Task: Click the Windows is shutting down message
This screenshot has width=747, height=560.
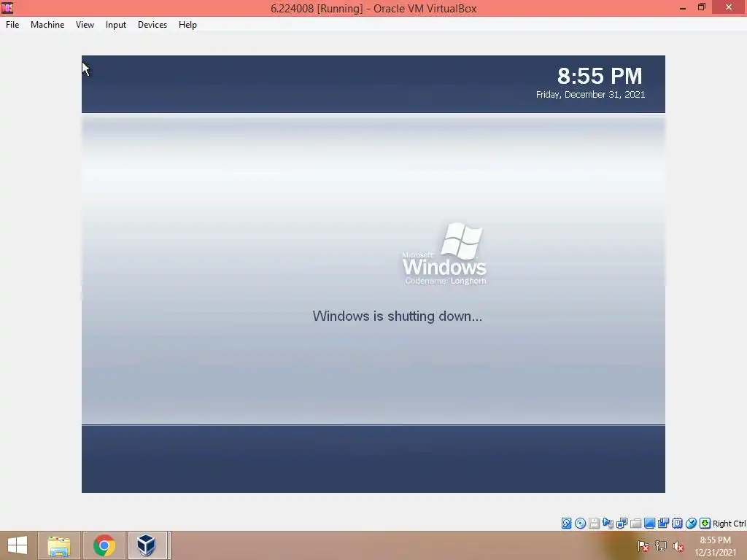Action: pyautogui.click(x=398, y=316)
